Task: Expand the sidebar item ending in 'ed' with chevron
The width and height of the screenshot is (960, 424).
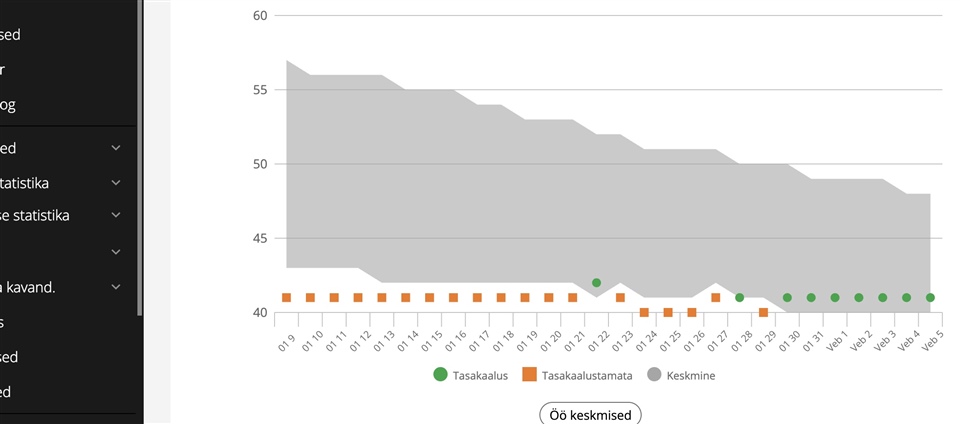Action: coord(116,148)
